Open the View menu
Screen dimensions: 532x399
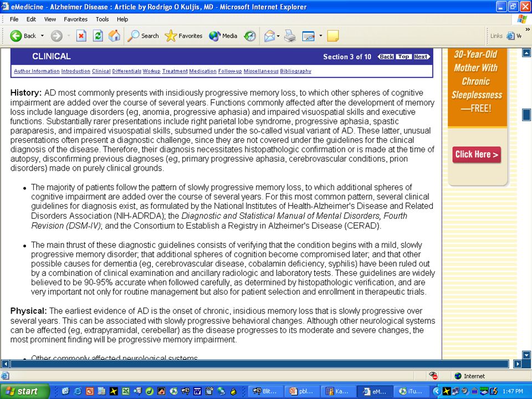pos(50,19)
